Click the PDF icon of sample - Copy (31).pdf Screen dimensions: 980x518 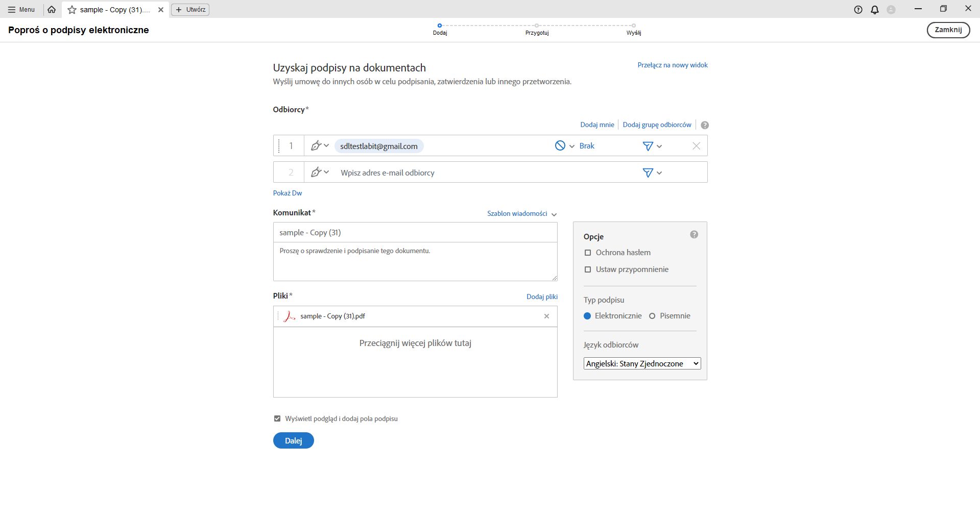(290, 316)
